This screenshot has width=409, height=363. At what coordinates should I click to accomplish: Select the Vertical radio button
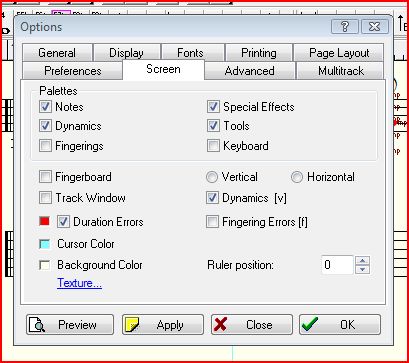coord(212,177)
